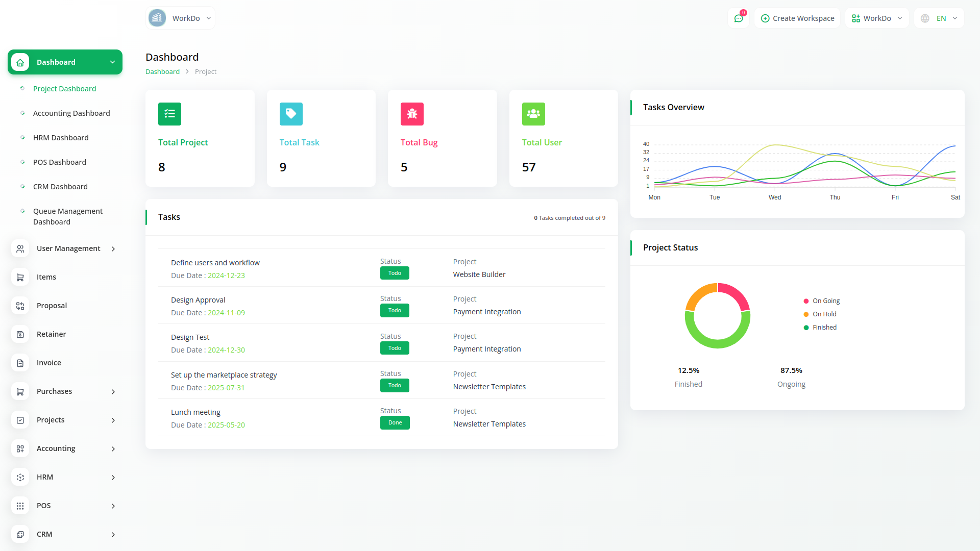Click the Proposal sidebar icon
980x551 pixels.
coord(20,306)
